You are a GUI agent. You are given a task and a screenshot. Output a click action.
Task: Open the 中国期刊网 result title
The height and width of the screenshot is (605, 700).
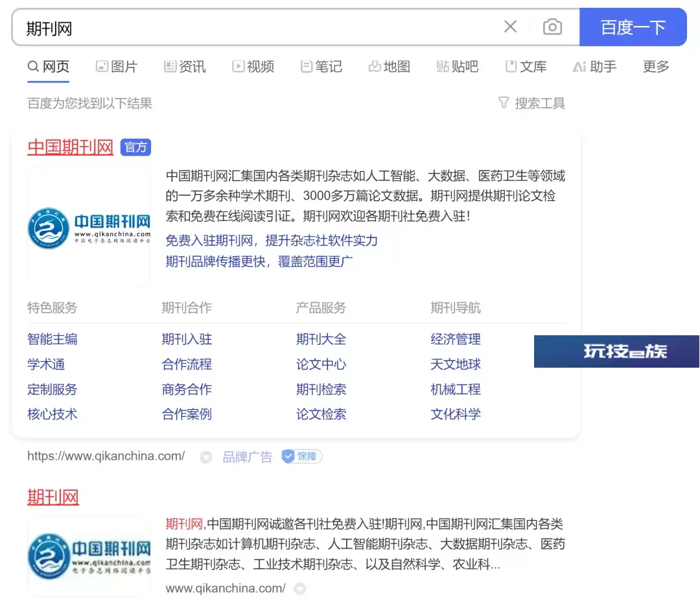(71, 147)
